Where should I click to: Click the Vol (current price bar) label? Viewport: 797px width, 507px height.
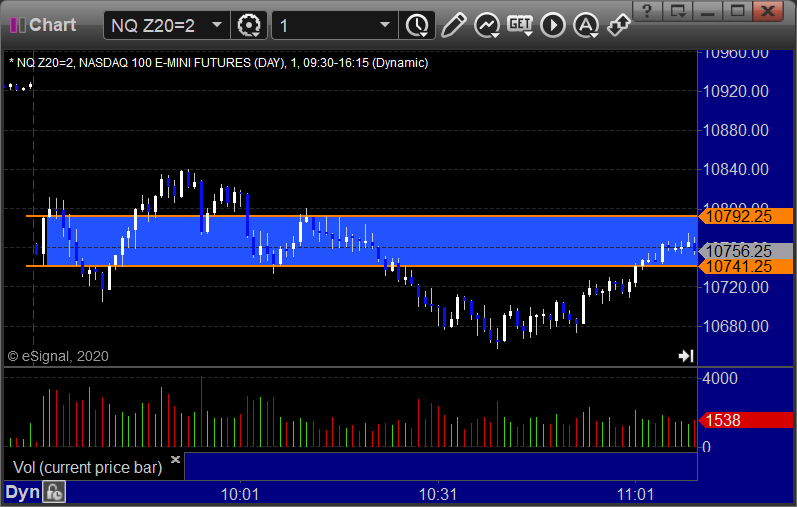87,467
